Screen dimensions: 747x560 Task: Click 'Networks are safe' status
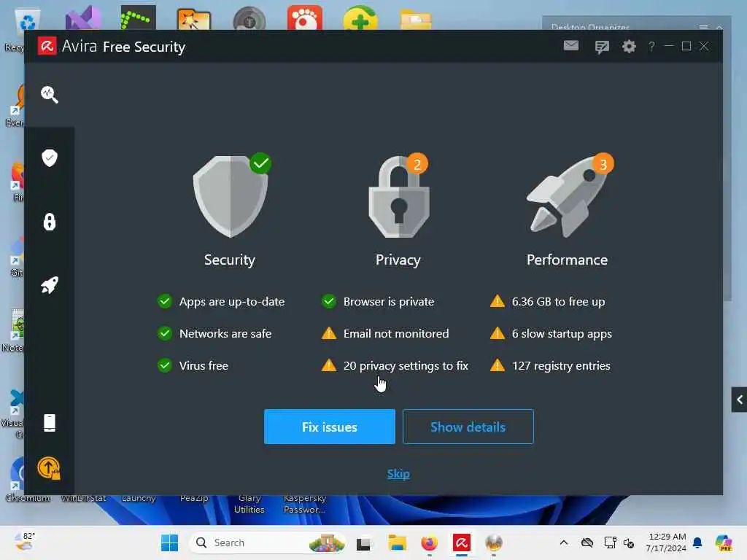click(x=214, y=333)
